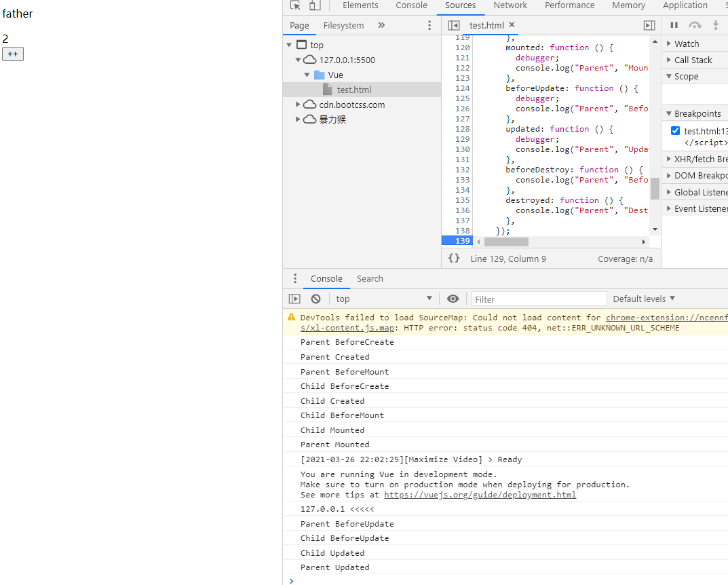Open the Search drawer tab
This screenshot has width=728, height=585.
(x=370, y=278)
